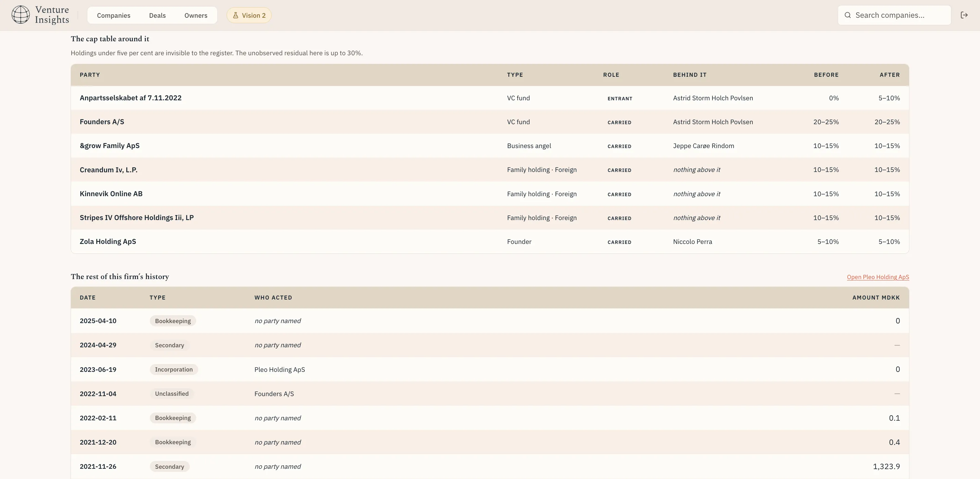Click Secondary tag on 2021-11-26 row
This screenshot has height=479, width=980.
(169, 466)
